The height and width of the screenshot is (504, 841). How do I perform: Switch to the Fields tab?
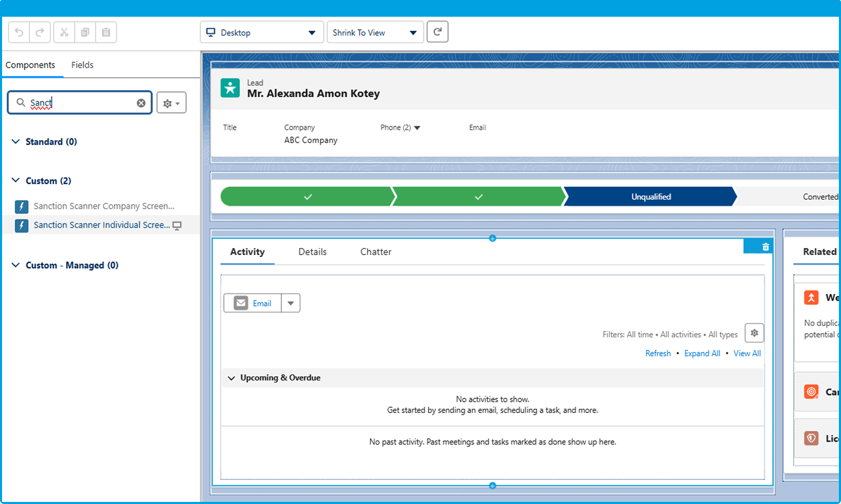(82, 65)
